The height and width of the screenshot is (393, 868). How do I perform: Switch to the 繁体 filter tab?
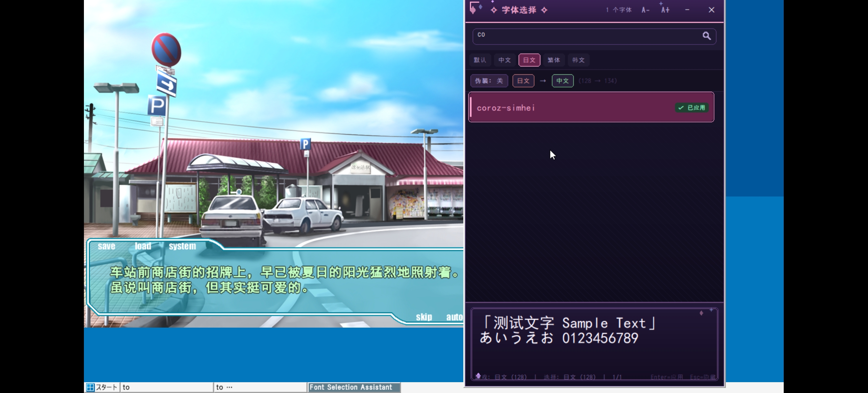(554, 60)
